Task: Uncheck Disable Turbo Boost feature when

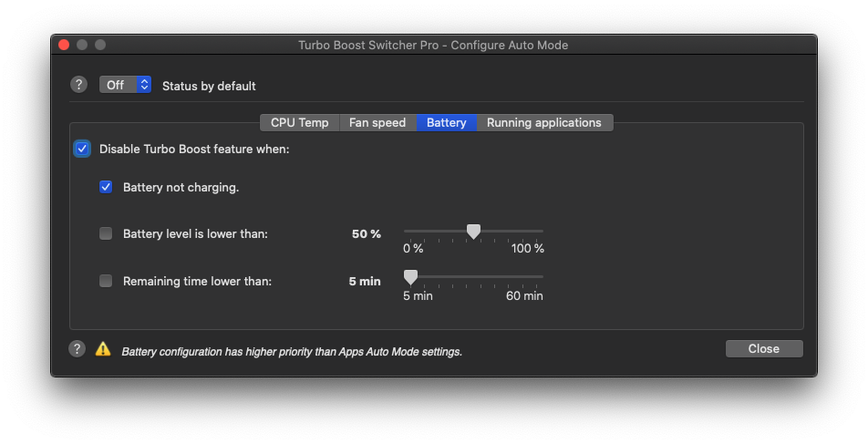Action: [x=82, y=149]
